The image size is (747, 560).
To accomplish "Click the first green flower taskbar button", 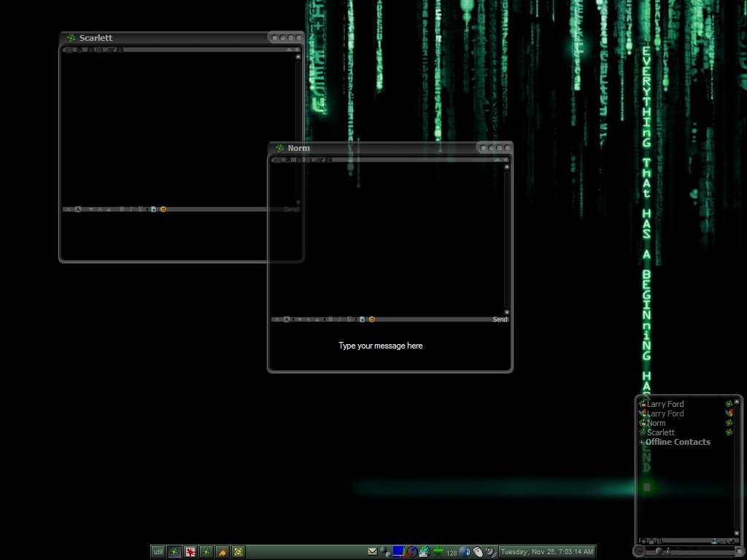I will 174,552.
